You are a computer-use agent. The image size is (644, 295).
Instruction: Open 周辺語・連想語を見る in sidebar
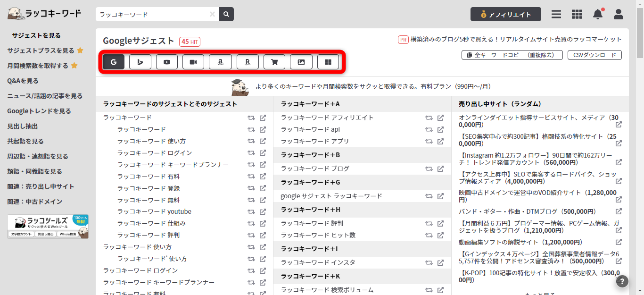click(38, 156)
